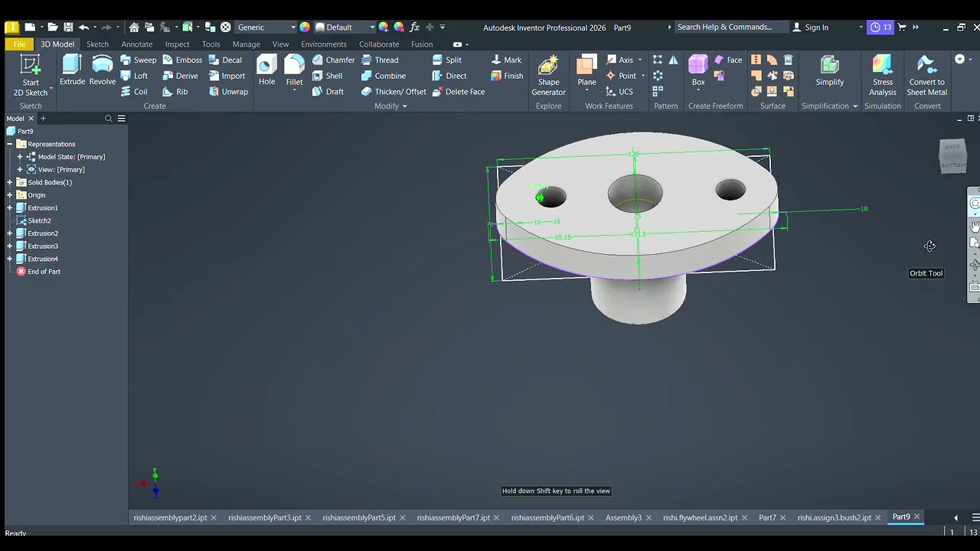The height and width of the screenshot is (551, 980).
Task: Click the Home view icon in toolbar
Action: pos(134,28)
